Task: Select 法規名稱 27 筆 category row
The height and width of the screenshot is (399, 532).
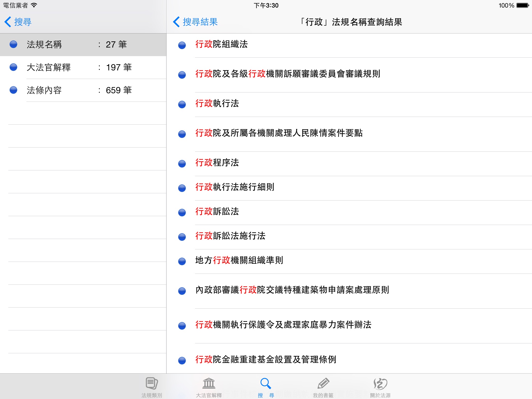Action: [x=83, y=45]
